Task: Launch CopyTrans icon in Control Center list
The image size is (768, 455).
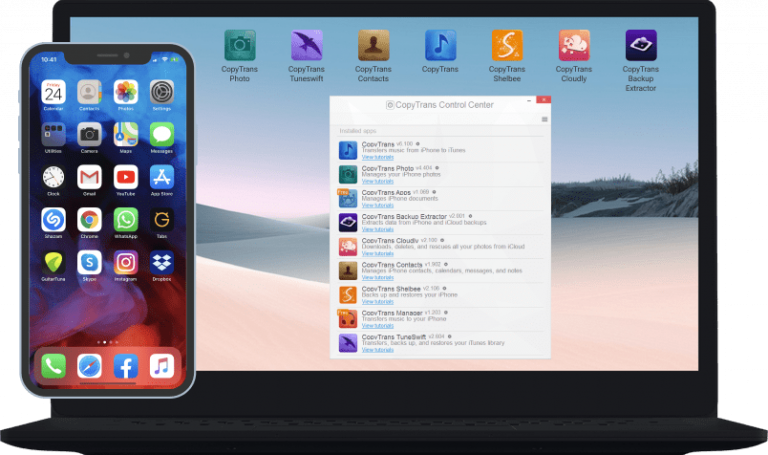Action: [348, 150]
